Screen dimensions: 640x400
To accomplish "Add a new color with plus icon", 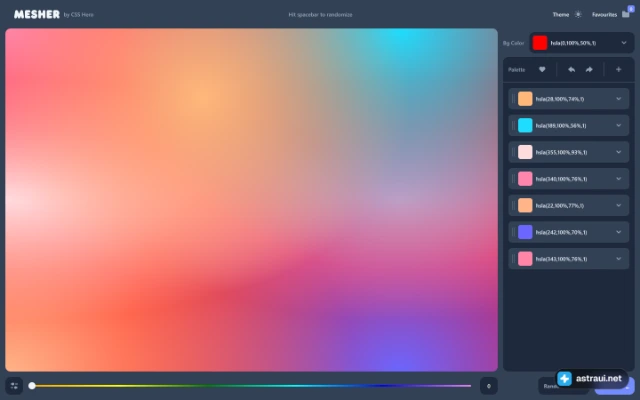I will click(x=618, y=69).
